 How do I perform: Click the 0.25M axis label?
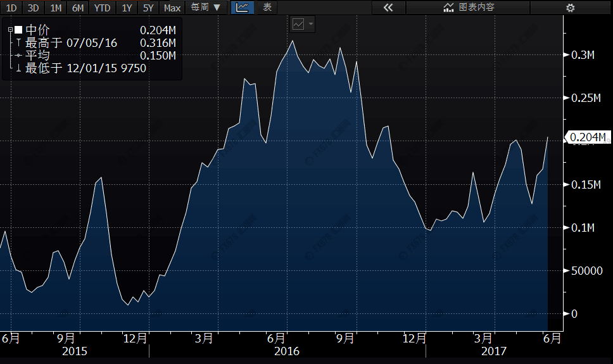(586, 98)
